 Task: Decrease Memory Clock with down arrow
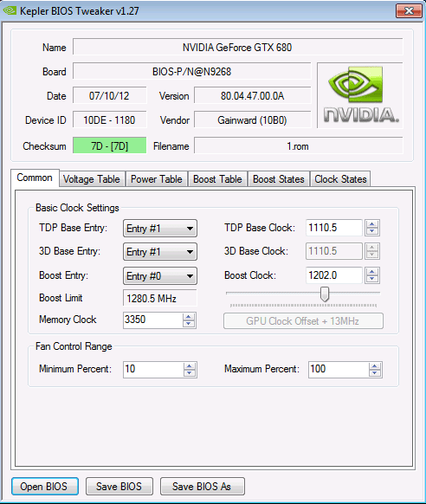(x=189, y=324)
